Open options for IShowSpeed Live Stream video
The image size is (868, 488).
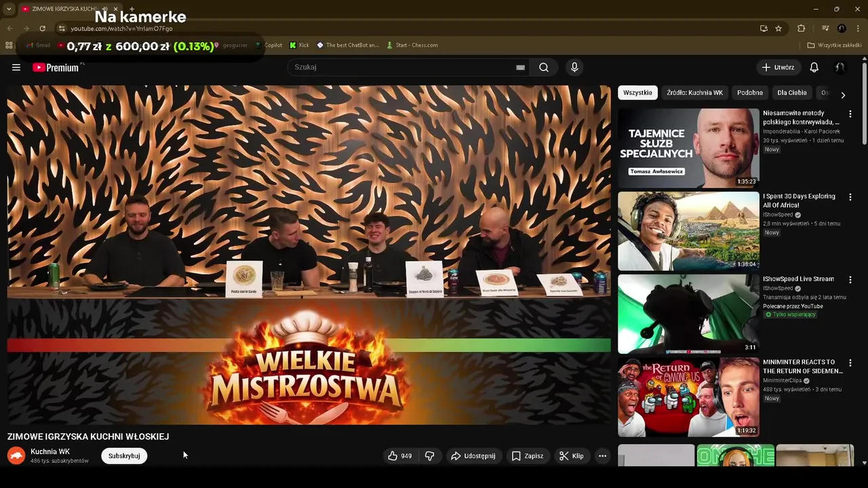pyautogui.click(x=850, y=280)
